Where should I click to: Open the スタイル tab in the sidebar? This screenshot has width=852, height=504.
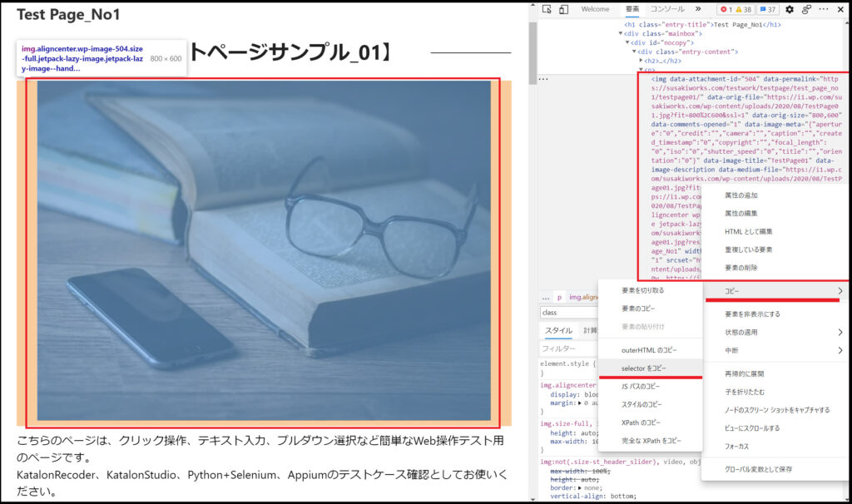[558, 330]
